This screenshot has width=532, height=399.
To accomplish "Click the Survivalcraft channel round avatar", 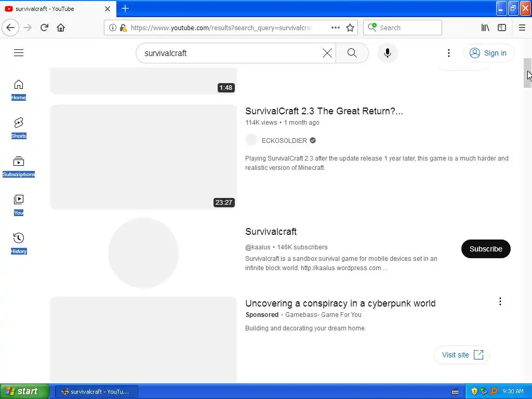I will point(143,253).
